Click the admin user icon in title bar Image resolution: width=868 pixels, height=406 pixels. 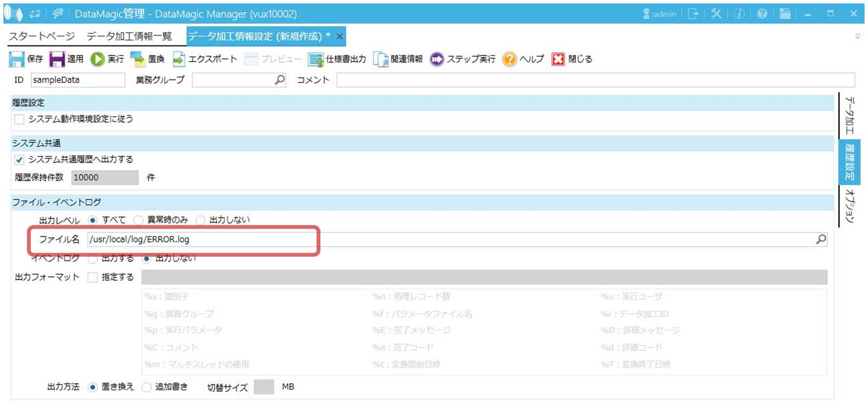(647, 14)
